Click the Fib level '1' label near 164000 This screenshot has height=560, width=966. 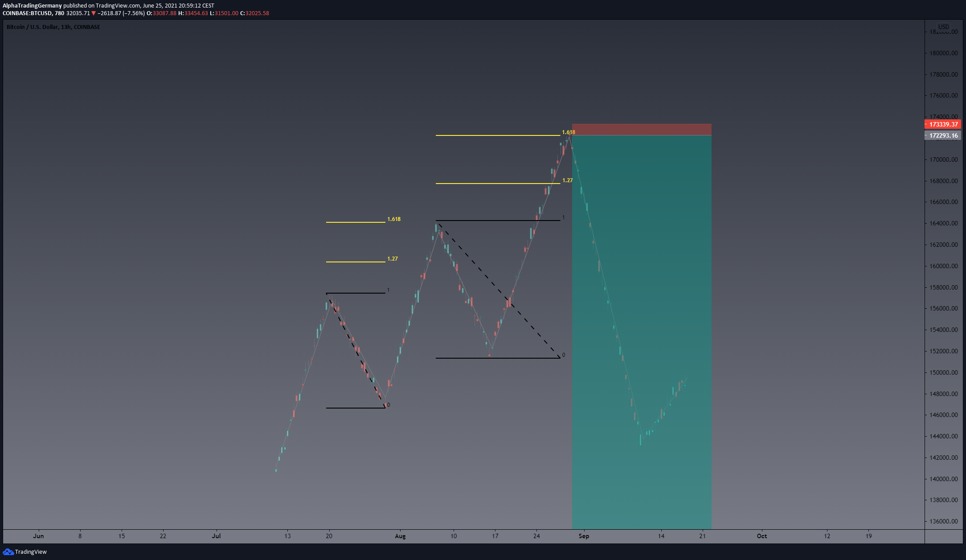click(563, 217)
